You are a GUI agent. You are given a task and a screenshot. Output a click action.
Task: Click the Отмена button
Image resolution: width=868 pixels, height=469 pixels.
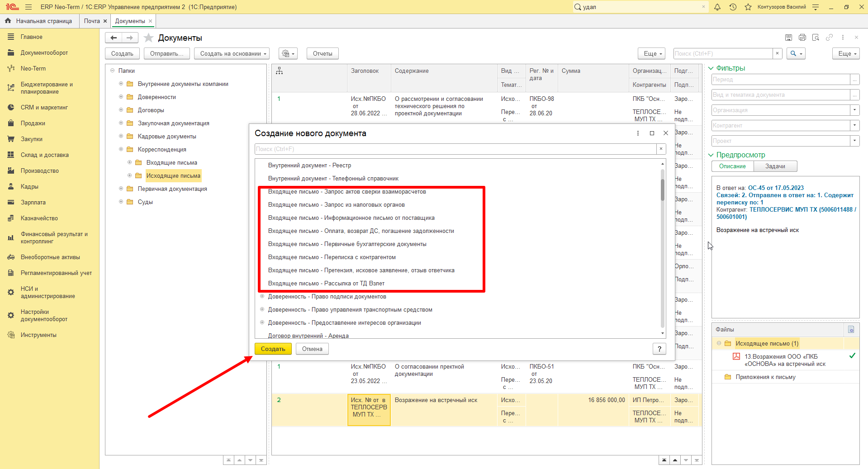click(x=312, y=349)
